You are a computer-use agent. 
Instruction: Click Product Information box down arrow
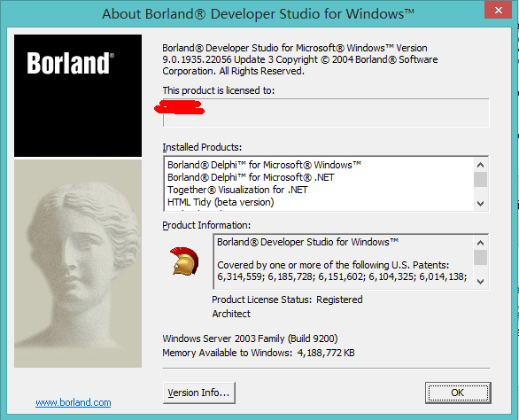pos(481,282)
